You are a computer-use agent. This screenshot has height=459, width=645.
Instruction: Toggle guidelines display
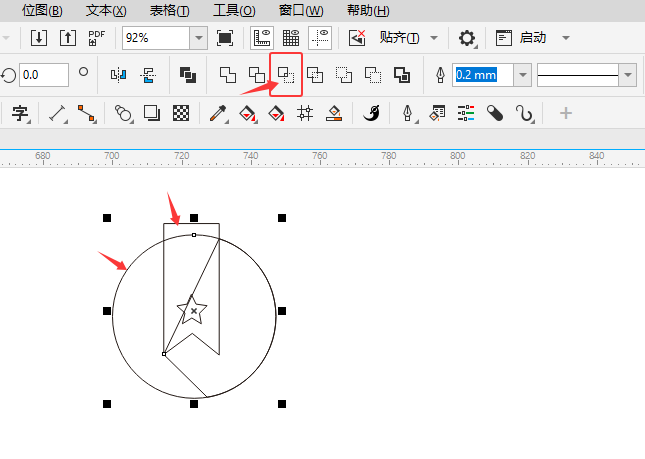click(320, 38)
